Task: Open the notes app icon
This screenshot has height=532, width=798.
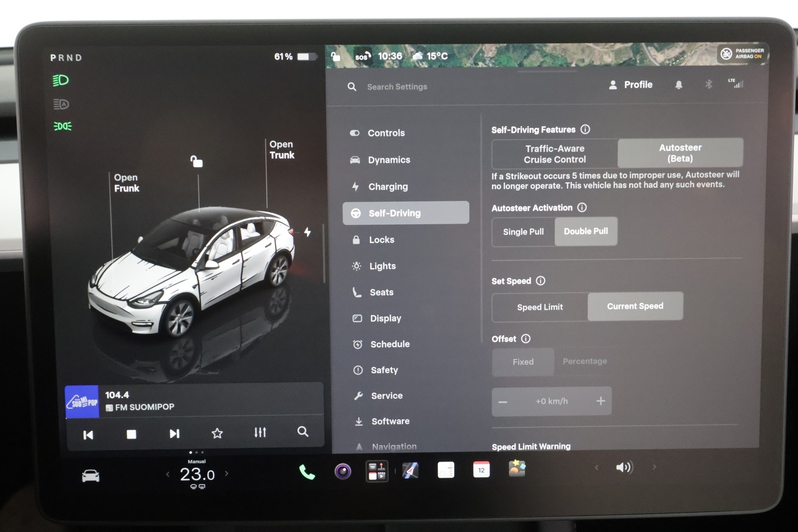Action: [x=446, y=470]
